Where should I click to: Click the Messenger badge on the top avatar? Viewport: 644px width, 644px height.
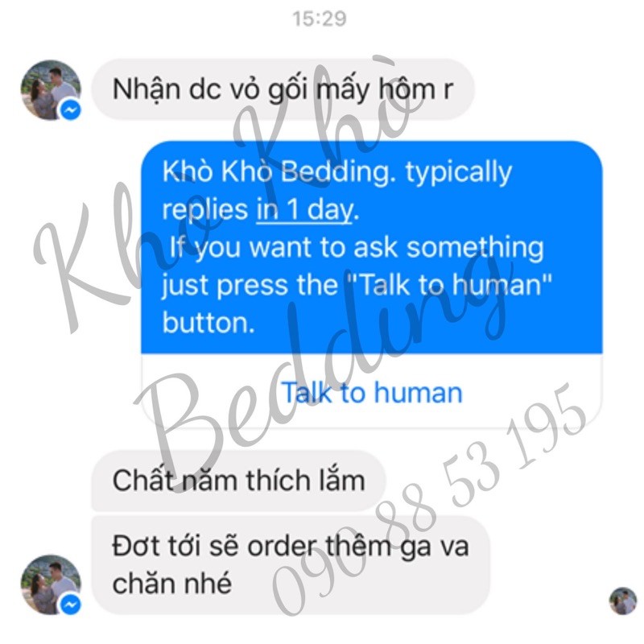pyautogui.click(x=71, y=110)
